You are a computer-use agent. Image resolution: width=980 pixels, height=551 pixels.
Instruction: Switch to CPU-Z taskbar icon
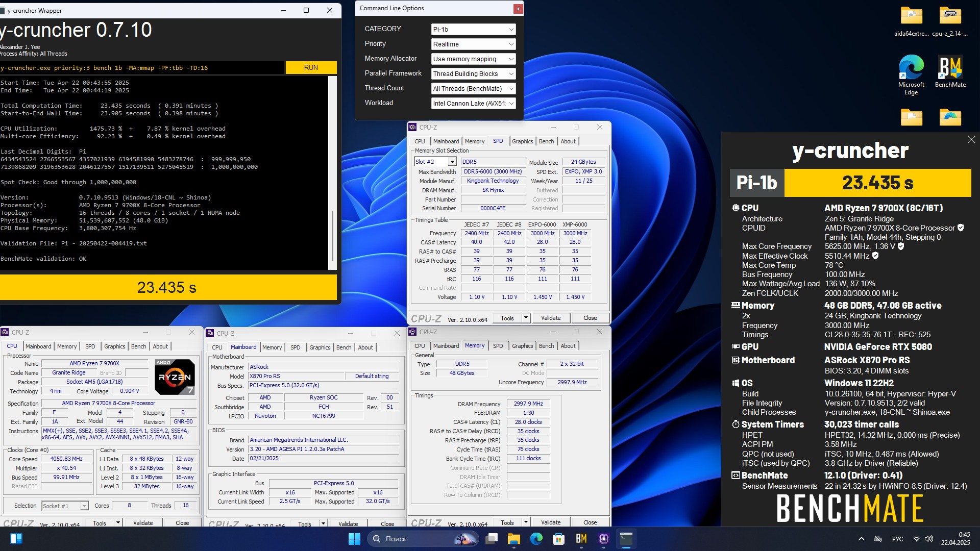point(603,539)
